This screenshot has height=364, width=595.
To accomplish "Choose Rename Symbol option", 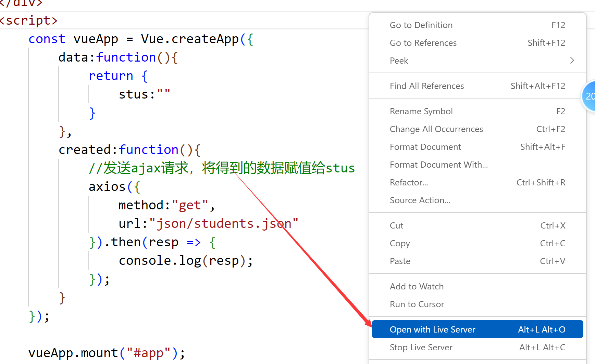I will click(478, 111).
